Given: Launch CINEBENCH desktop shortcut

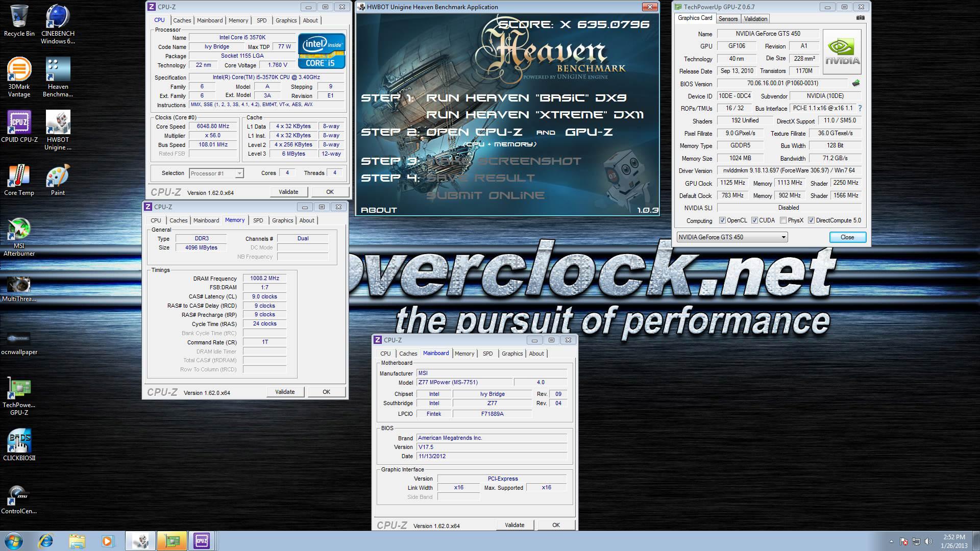Looking at the screenshot, I should click(x=58, y=24).
